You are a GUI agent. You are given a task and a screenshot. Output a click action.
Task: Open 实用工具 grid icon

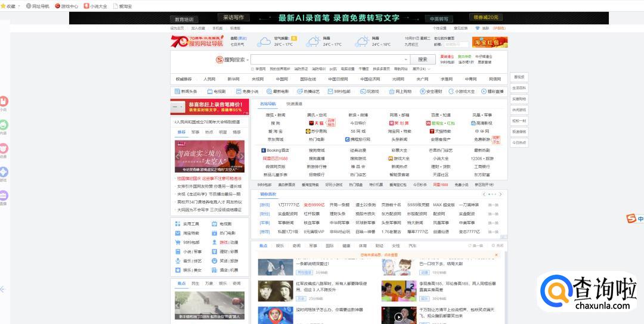click(x=178, y=224)
